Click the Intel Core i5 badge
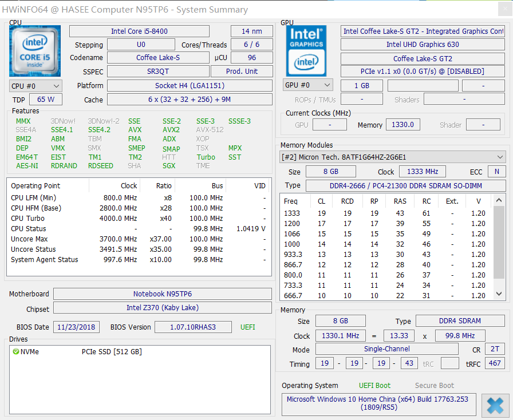The image size is (513, 420). (x=34, y=50)
